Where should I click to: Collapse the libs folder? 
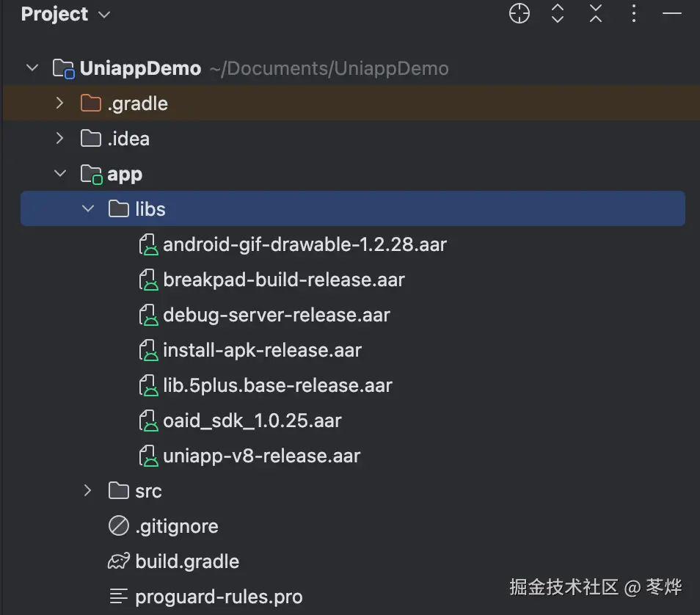[88, 209]
